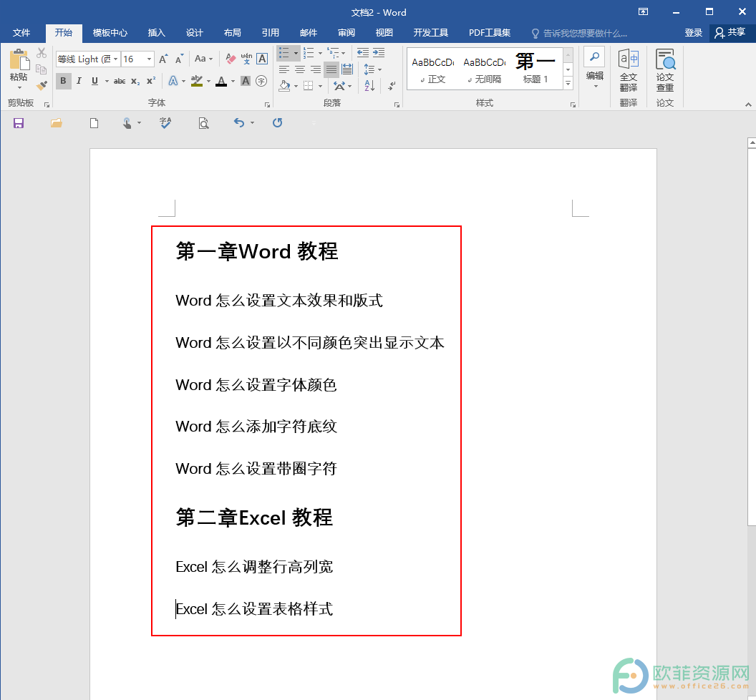Expand the numbered list dropdown arrow
The image size is (756, 700).
click(320, 53)
